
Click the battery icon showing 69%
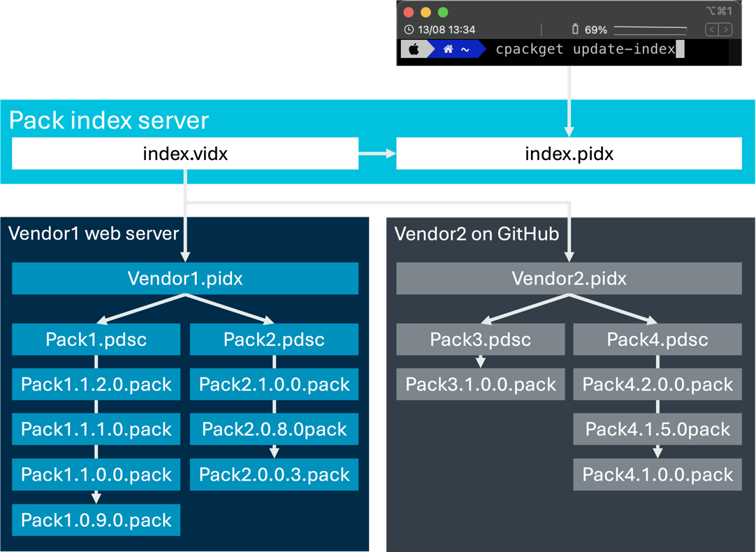click(575, 30)
